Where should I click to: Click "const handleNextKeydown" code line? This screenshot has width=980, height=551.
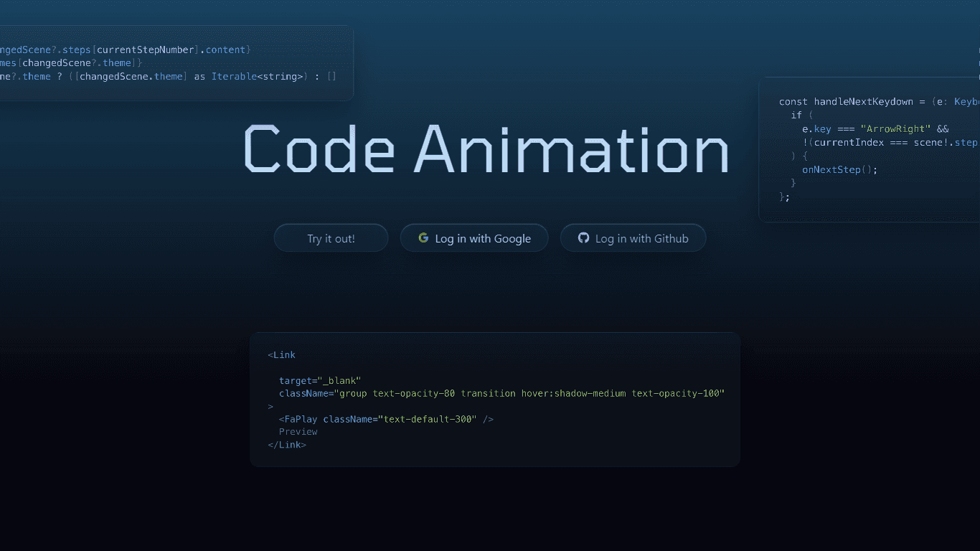click(x=879, y=102)
